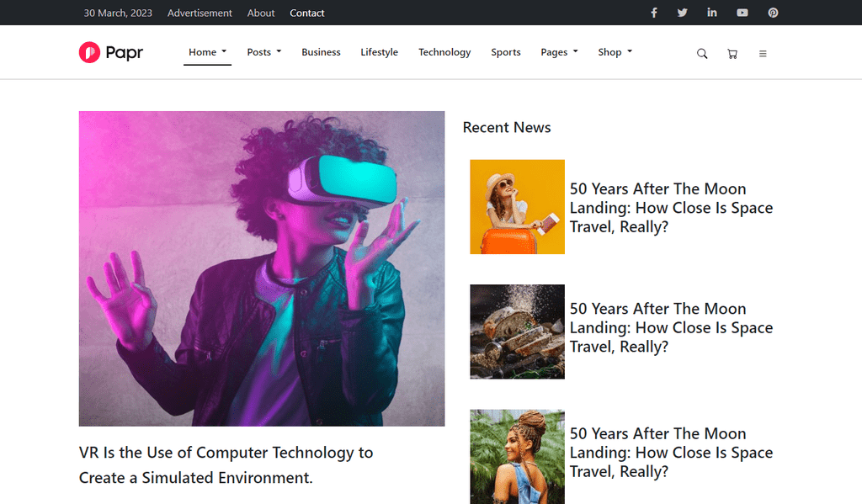Open the Facebook social icon

(653, 13)
